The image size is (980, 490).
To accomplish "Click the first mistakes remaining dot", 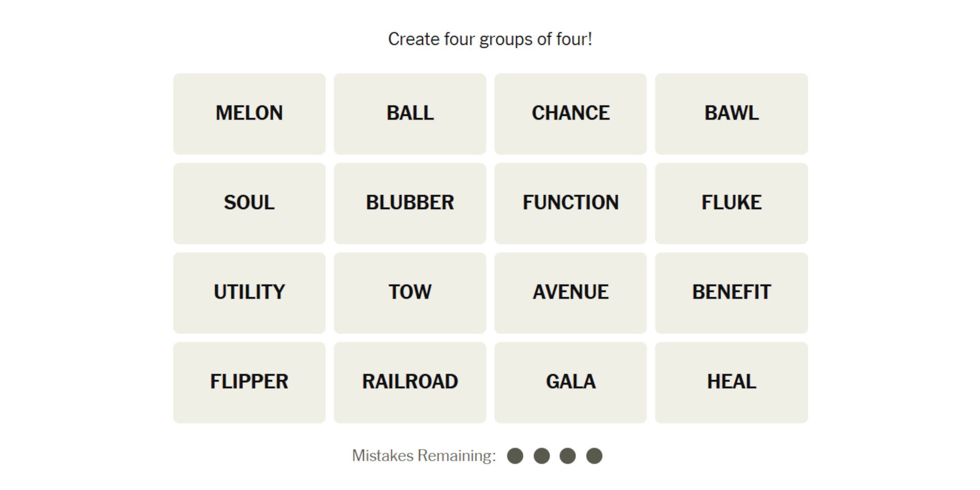I will point(515,456).
